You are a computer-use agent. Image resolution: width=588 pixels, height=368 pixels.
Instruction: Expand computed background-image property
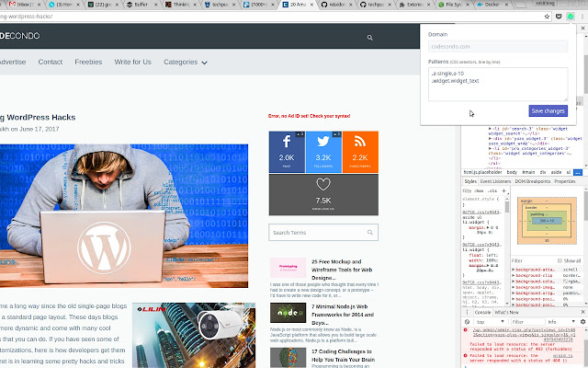514,287
